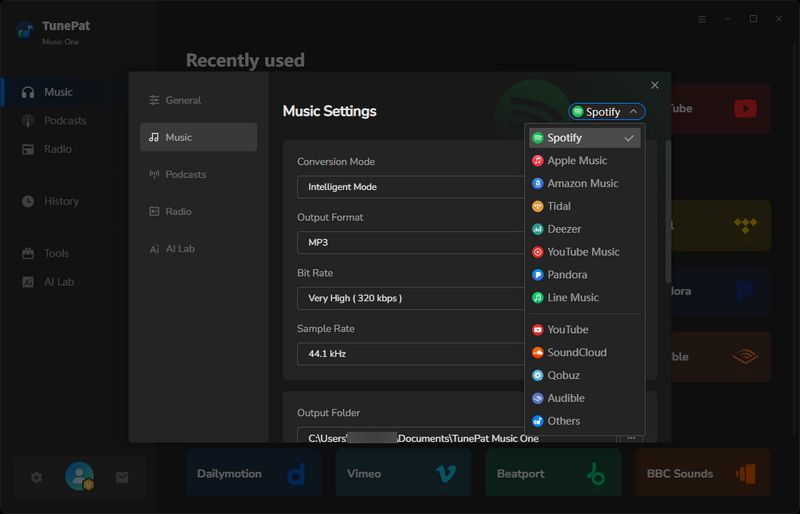Viewport: 800px width, 514px height.
Task: Close the settings dialog
Action: tap(655, 85)
